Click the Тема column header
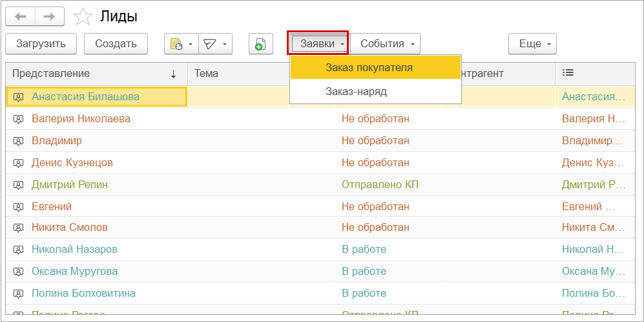644x322 pixels. pos(207,73)
